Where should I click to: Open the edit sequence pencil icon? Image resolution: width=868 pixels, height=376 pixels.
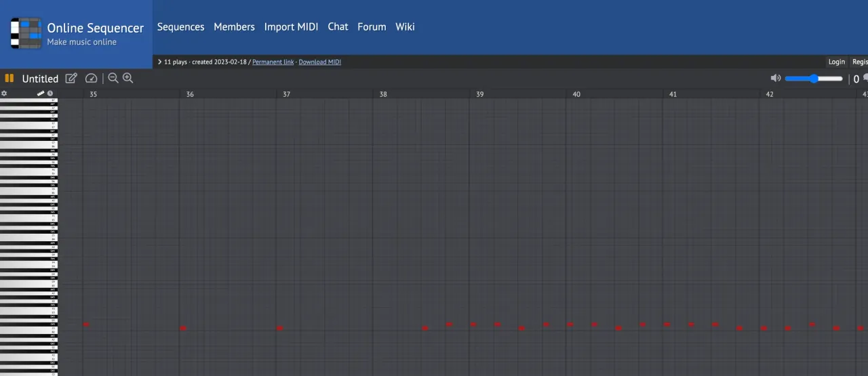tap(71, 78)
